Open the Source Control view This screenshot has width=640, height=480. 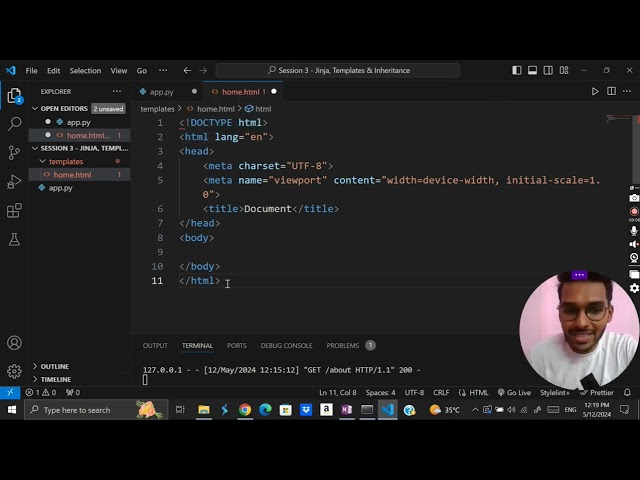pos(14,153)
